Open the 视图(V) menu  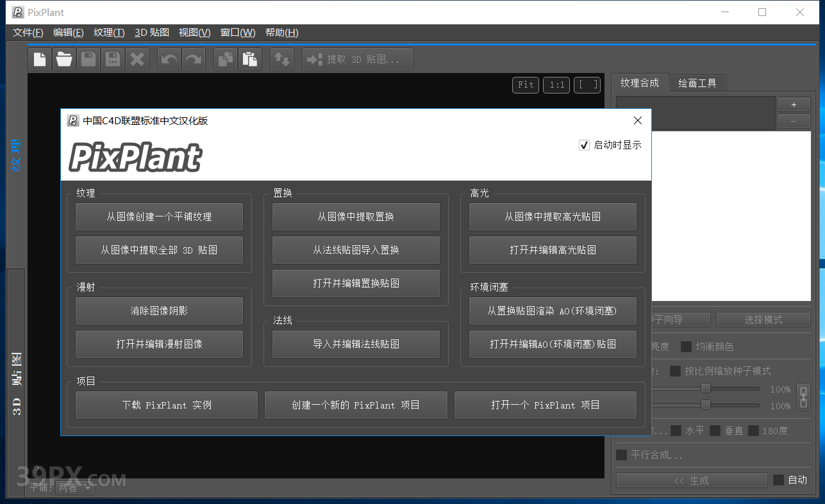click(x=194, y=33)
